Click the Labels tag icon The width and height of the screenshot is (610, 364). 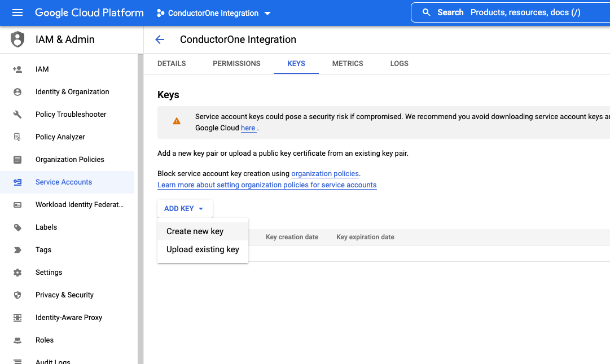click(17, 227)
